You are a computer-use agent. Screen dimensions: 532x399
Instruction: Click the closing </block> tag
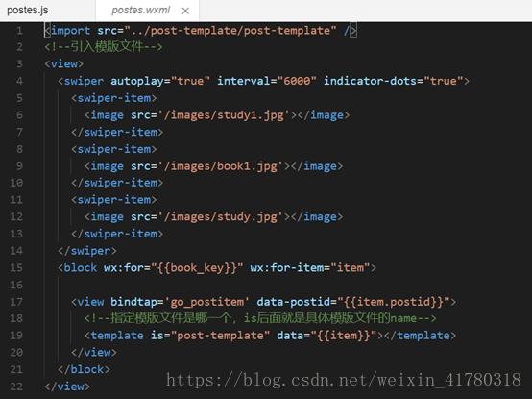click(x=84, y=369)
